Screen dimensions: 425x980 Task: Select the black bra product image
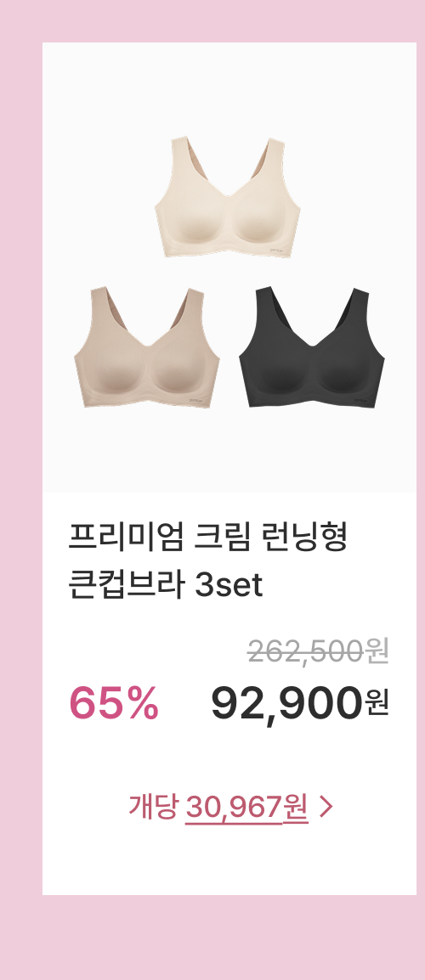(x=312, y=347)
